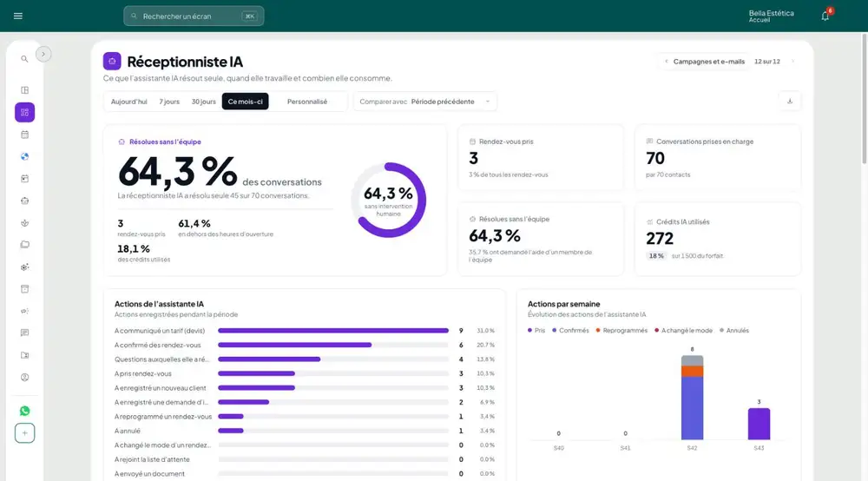Select the active purple dashboard grid icon
The height and width of the screenshot is (481, 868).
coord(24,112)
